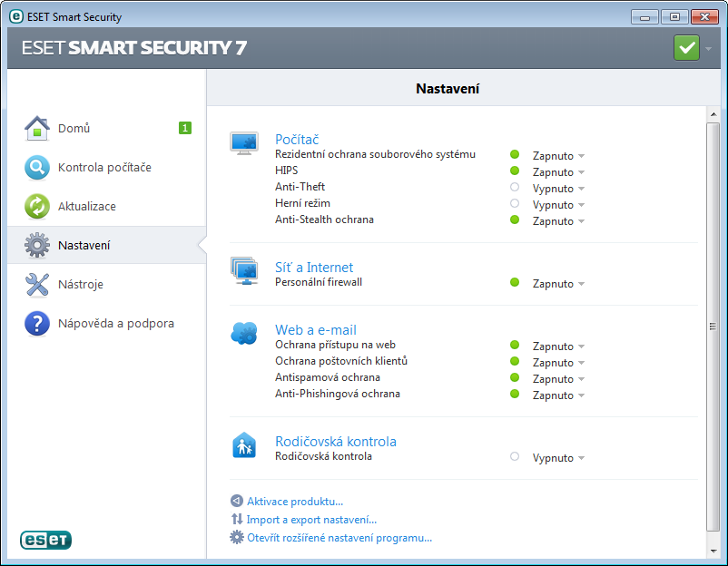Click the scrollbar up arrow
This screenshot has height=566, width=728.
coord(713,114)
